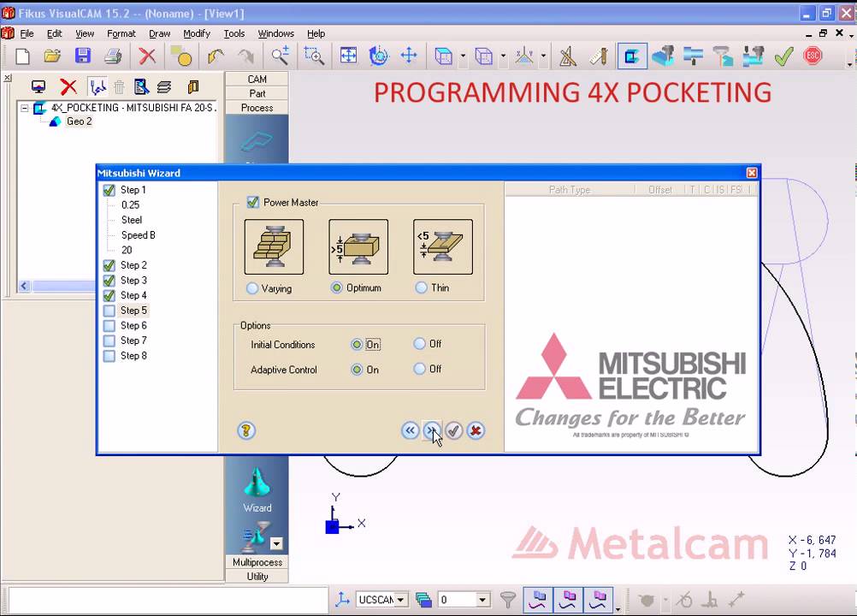Open the Draw menu

160,33
